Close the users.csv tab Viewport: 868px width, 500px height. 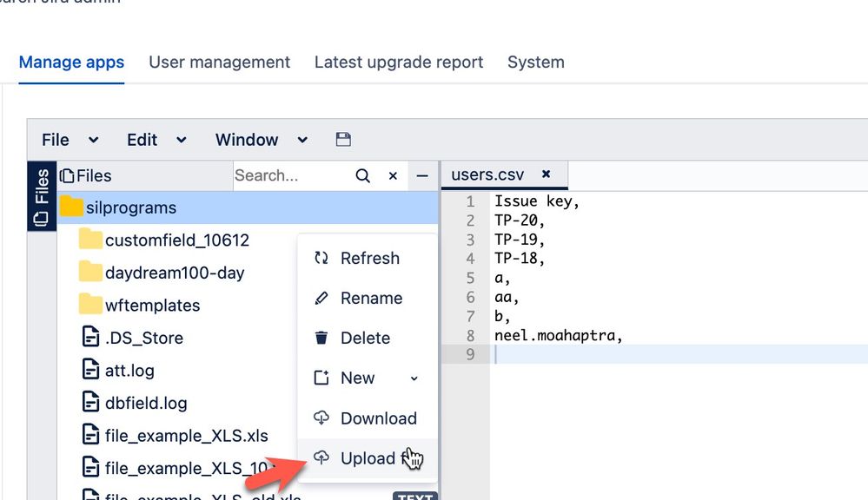point(546,174)
